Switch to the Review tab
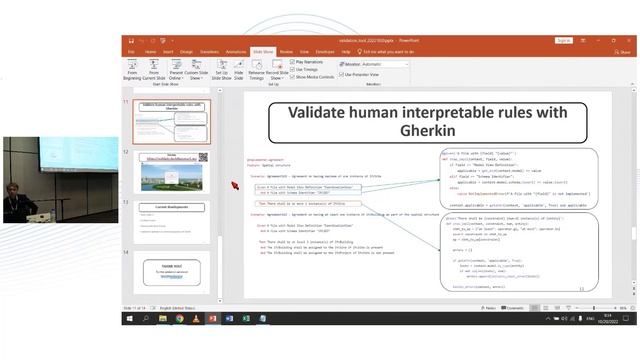This screenshot has width=640, height=360. pyautogui.click(x=286, y=52)
